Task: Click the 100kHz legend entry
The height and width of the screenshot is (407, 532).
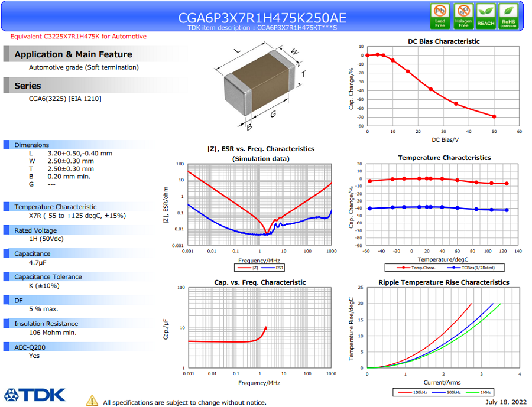Action: pyautogui.click(x=413, y=392)
